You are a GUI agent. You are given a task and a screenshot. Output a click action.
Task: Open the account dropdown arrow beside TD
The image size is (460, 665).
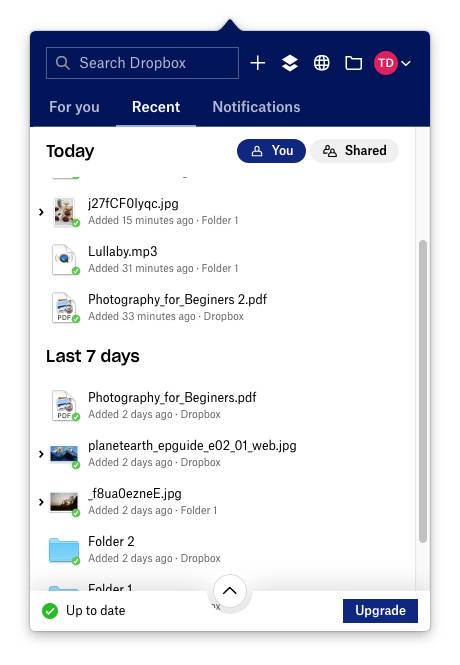click(406, 63)
